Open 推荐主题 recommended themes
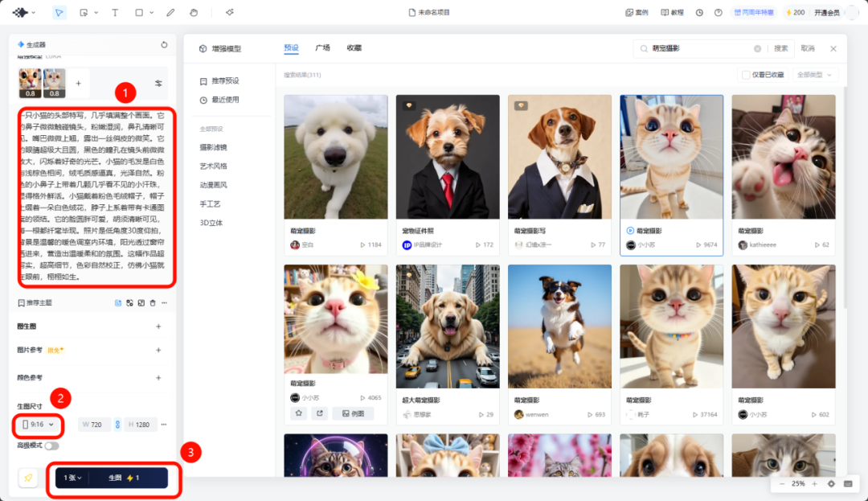The height and width of the screenshot is (501, 868). [35, 303]
